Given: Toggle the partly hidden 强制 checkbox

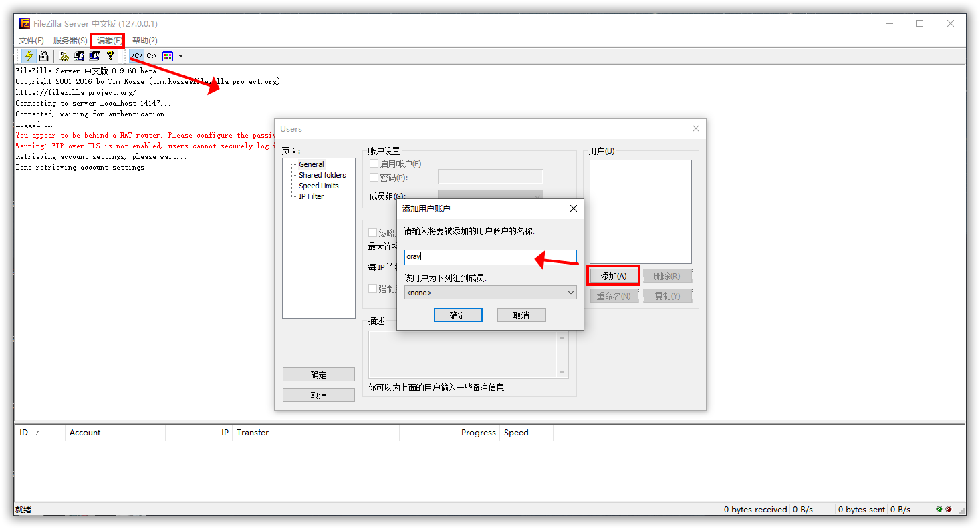Looking at the screenshot, I should pos(372,289).
